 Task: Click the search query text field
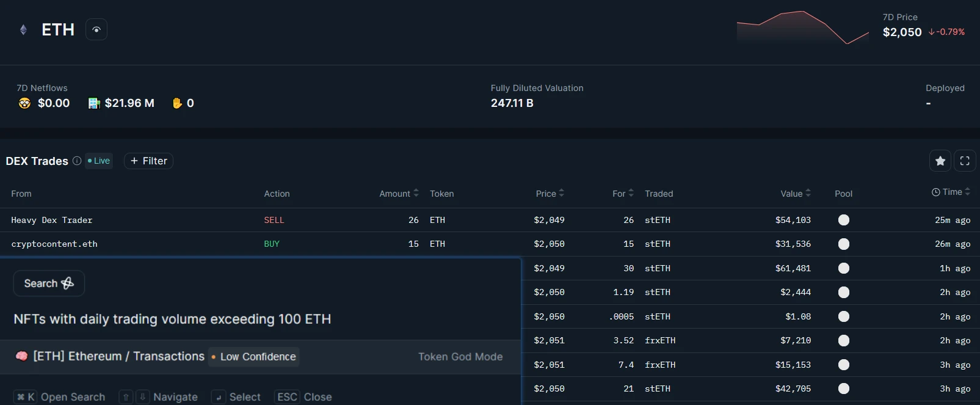pos(172,319)
